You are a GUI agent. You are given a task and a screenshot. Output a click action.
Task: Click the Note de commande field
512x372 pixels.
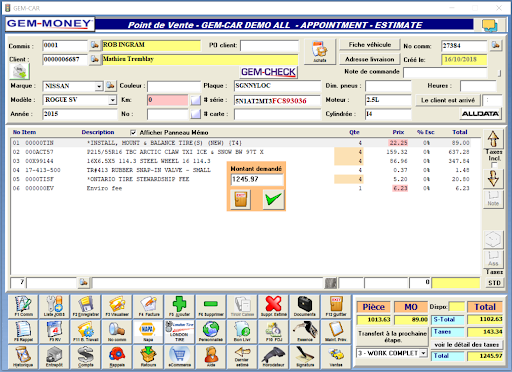445,72
